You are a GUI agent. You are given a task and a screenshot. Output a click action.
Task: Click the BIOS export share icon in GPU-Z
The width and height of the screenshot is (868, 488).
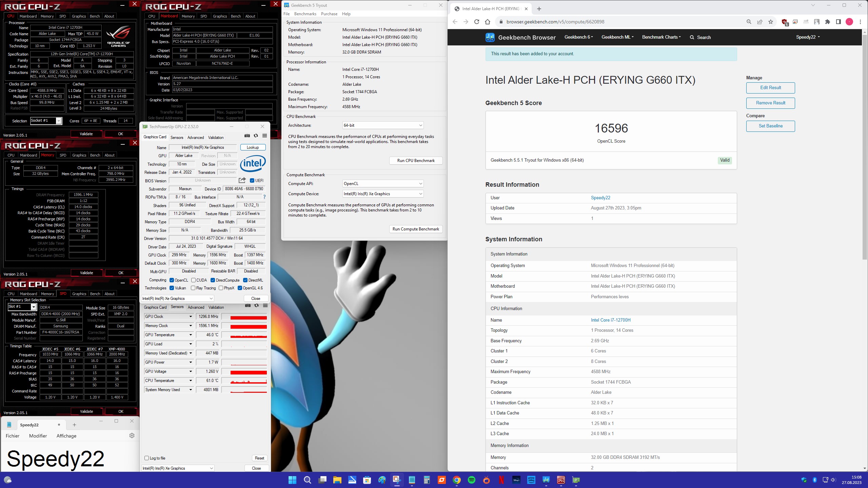(242, 180)
